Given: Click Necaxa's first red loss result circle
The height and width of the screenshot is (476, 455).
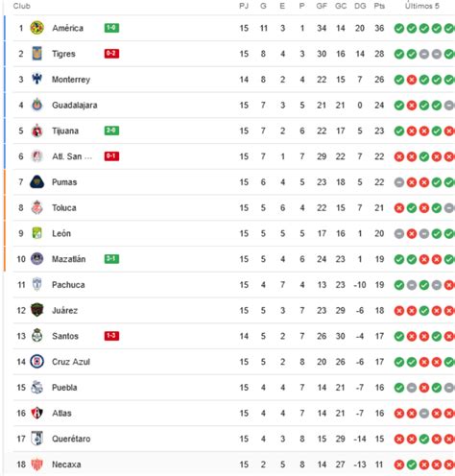Looking at the screenshot, I should (x=399, y=464).
